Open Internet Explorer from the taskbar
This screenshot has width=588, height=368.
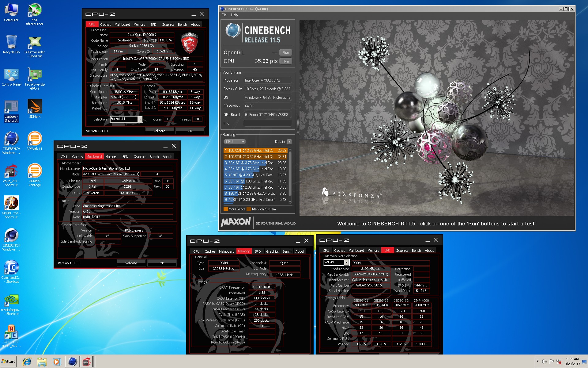[27, 362]
